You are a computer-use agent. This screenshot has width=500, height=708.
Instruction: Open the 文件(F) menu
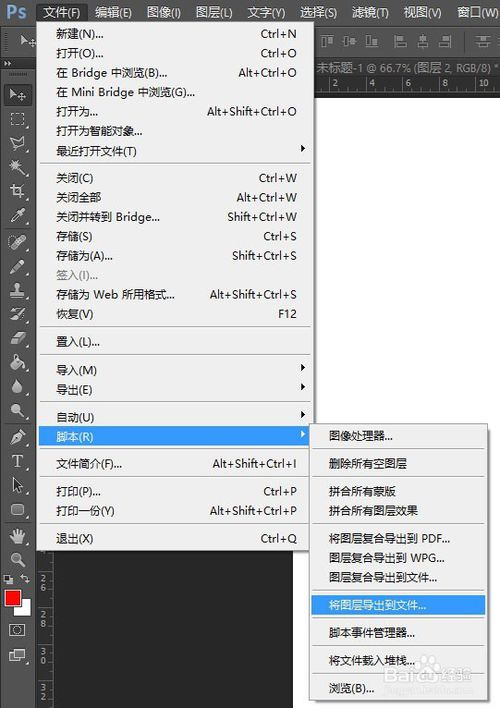(x=62, y=12)
